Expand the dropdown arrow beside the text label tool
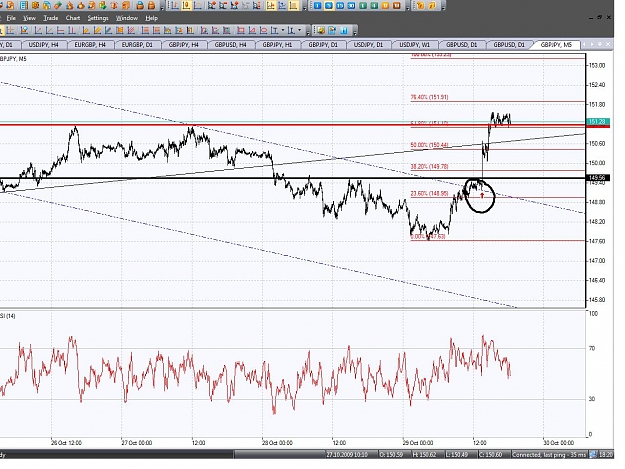625x469 pixels. (283, 30)
